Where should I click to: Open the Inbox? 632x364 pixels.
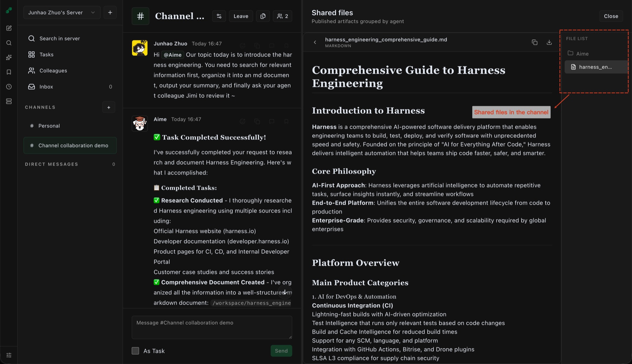(70, 87)
